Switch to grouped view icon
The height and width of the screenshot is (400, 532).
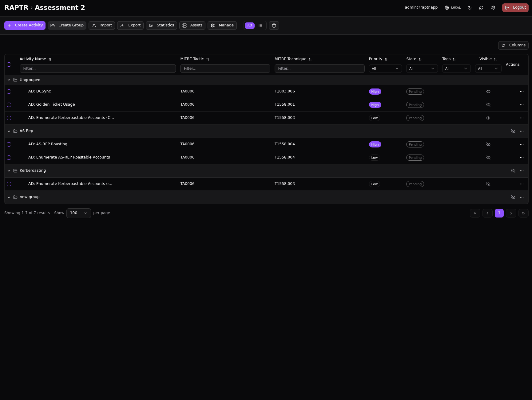(x=250, y=25)
